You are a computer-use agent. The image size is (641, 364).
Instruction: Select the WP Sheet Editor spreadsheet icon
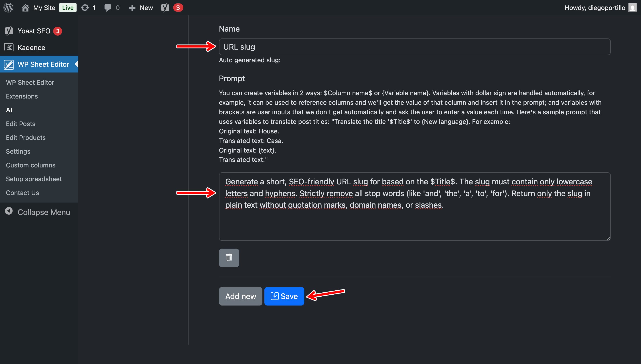pos(9,64)
